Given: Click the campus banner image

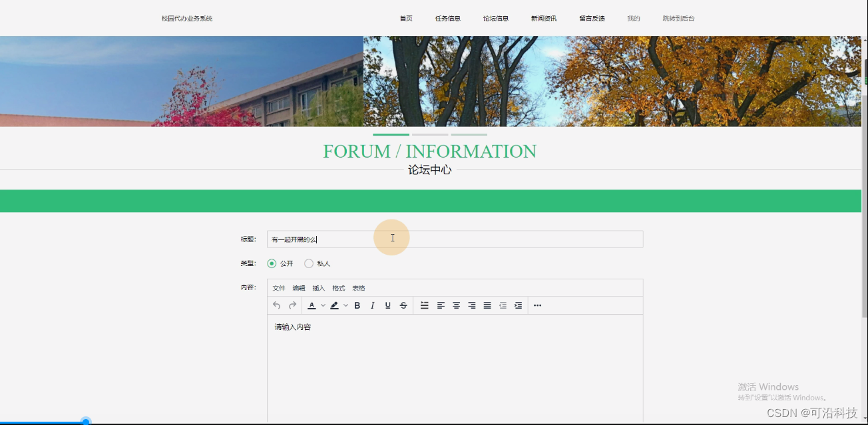Looking at the screenshot, I should (x=431, y=81).
